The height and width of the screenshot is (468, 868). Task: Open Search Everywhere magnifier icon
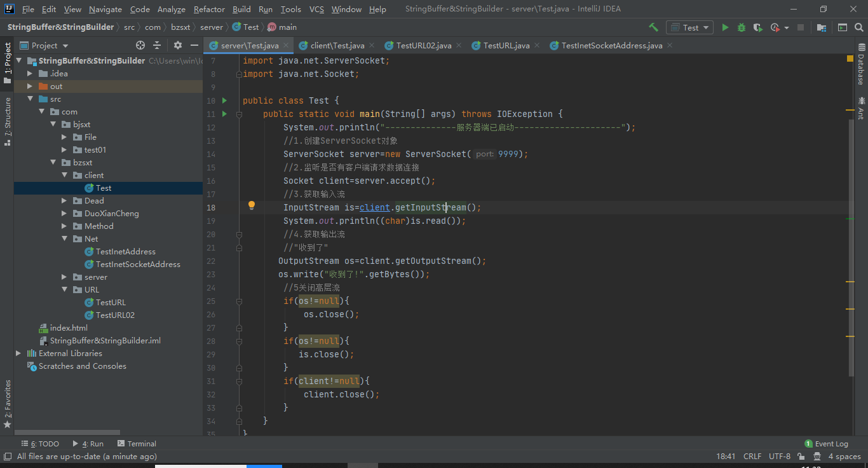859,27
